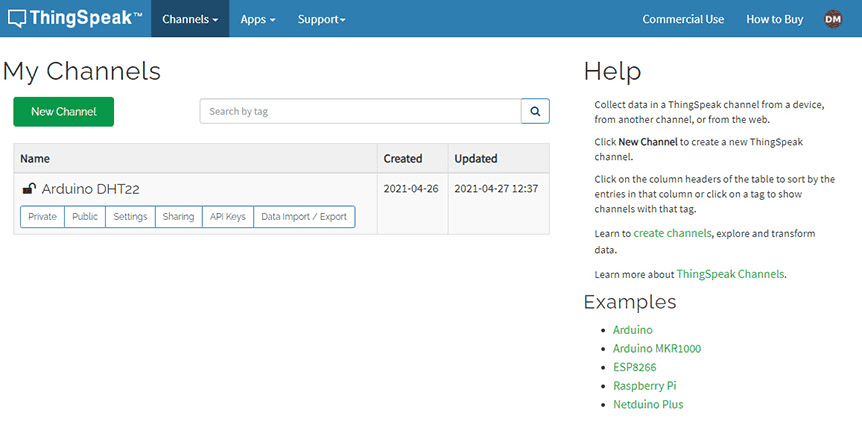Open the Commercial Use page
Viewport: 862px width, 421px height.
(x=683, y=19)
